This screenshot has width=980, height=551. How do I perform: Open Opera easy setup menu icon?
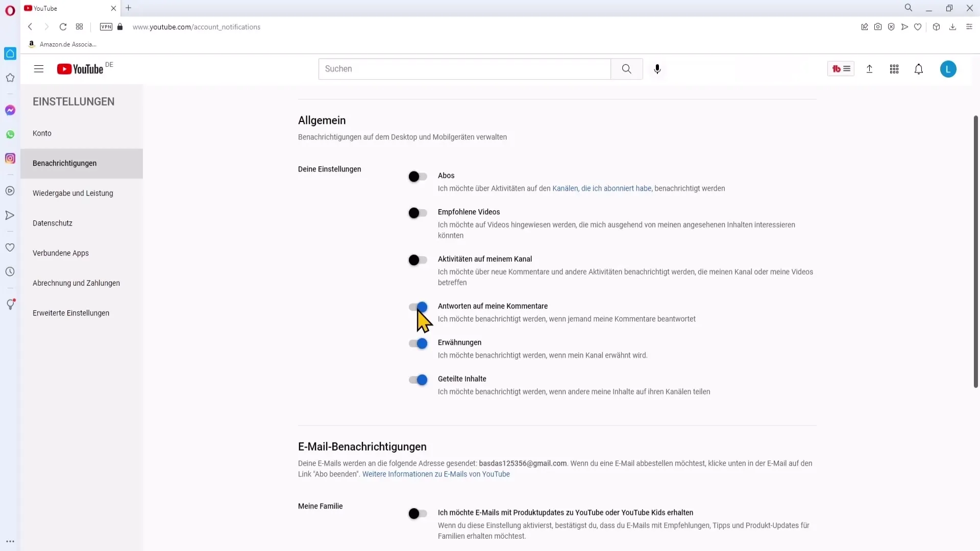point(969,27)
